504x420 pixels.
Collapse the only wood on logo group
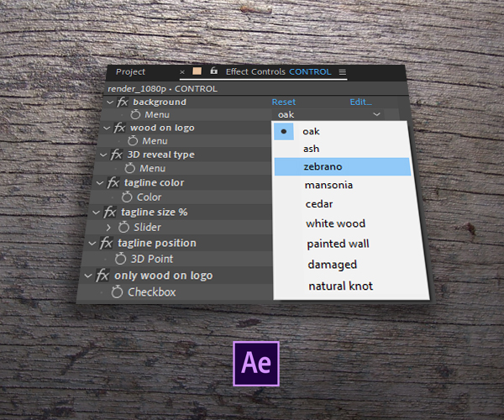pos(88,276)
